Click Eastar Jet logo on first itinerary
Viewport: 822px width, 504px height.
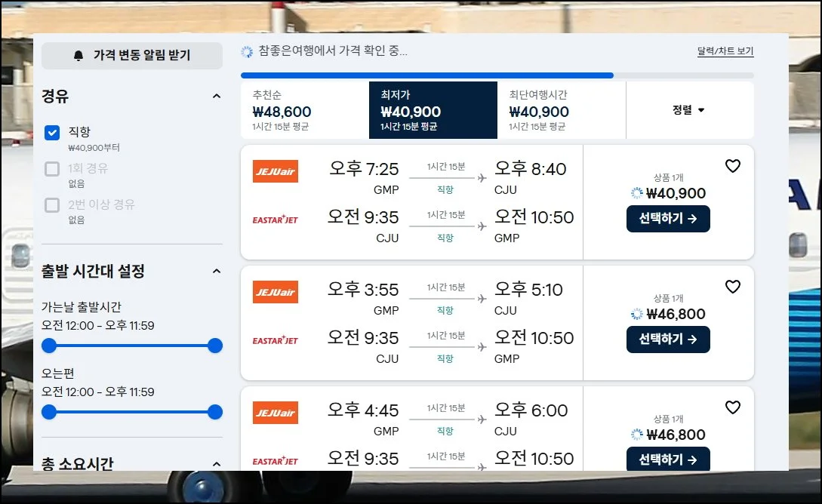pos(276,220)
